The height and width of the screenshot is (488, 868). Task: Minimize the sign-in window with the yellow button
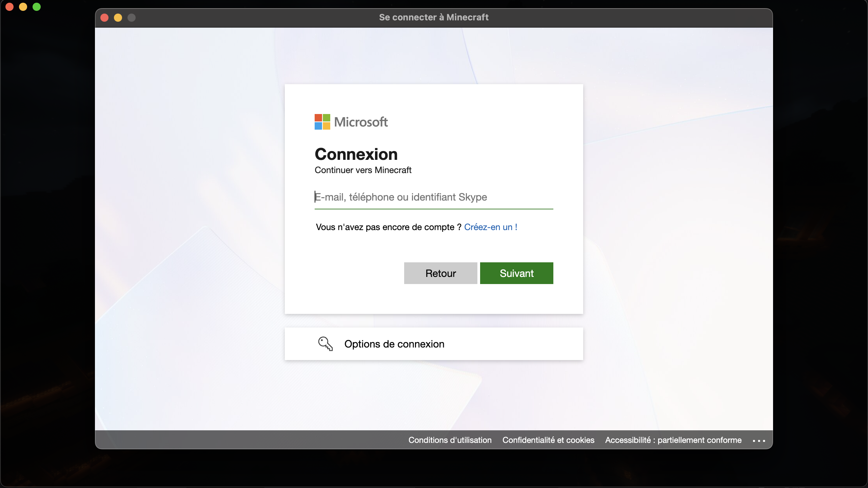[x=118, y=18]
